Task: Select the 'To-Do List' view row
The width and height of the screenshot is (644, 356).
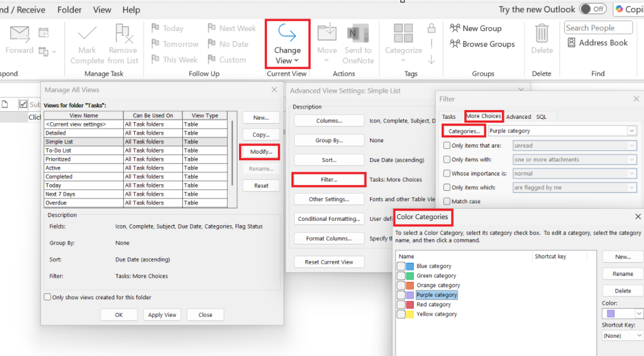Action: [135, 150]
